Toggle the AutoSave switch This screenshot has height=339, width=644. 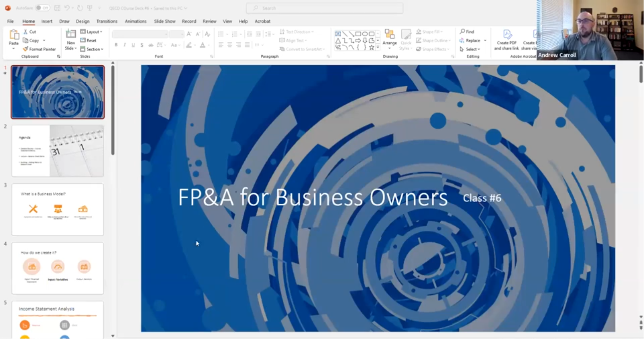(x=42, y=8)
